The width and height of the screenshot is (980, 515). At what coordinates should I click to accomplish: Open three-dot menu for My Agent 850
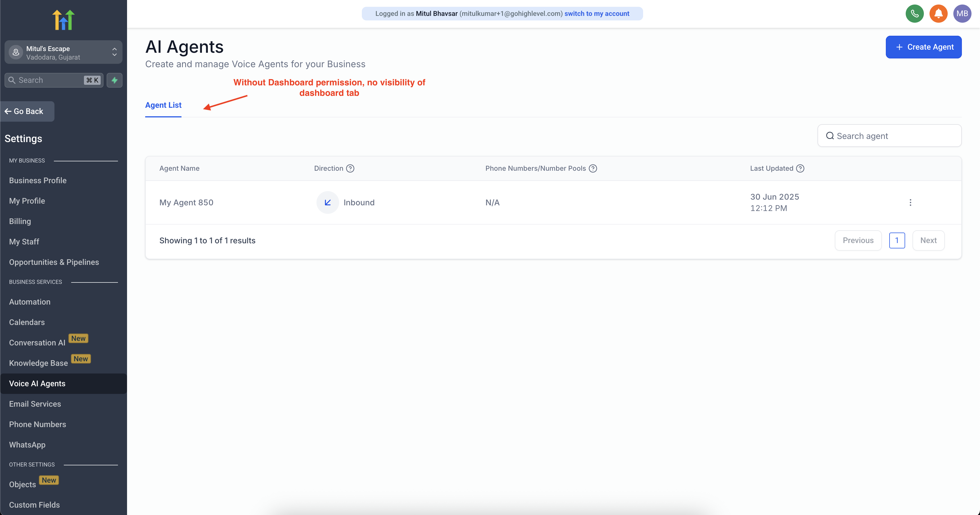click(910, 202)
